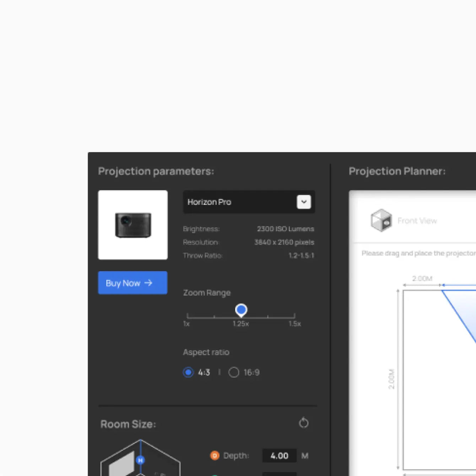The height and width of the screenshot is (476, 476).
Task: Reset room size with circular arrow icon
Action: click(x=303, y=423)
